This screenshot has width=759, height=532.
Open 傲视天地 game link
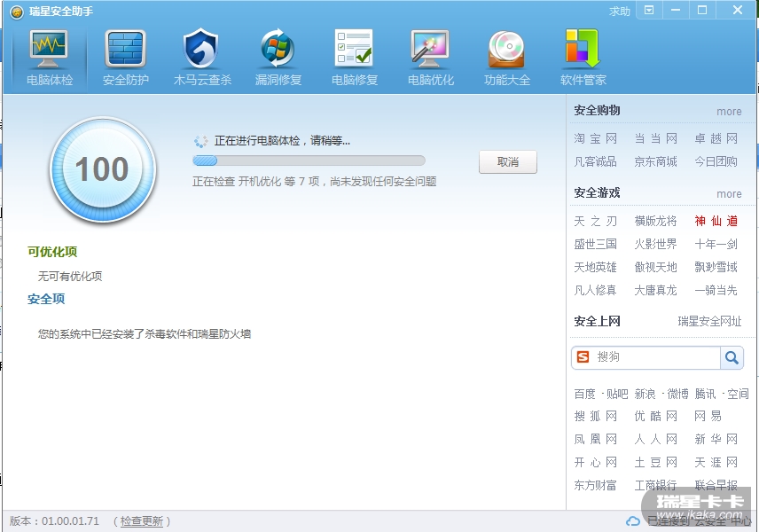click(x=655, y=267)
